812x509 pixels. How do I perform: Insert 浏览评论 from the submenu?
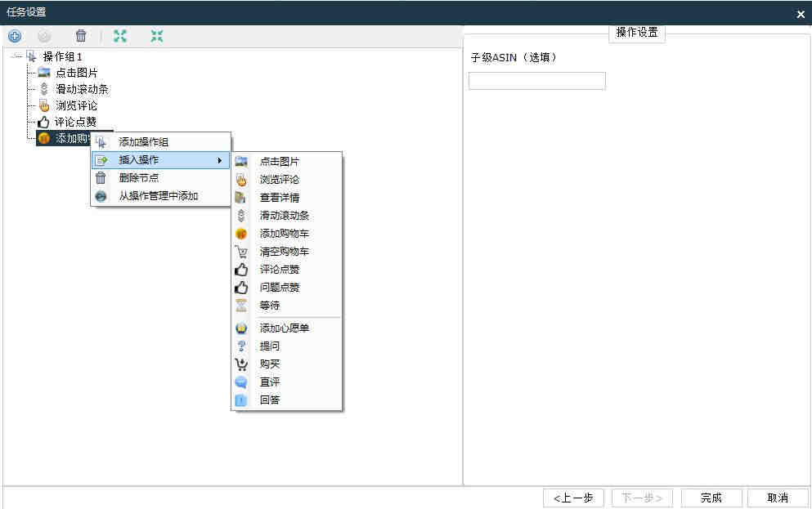(x=287, y=180)
